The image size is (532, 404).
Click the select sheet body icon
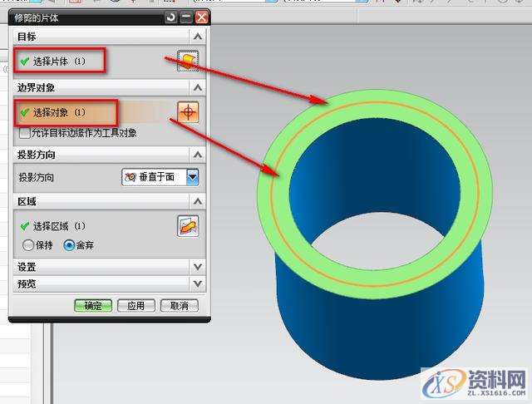(190, 62)
